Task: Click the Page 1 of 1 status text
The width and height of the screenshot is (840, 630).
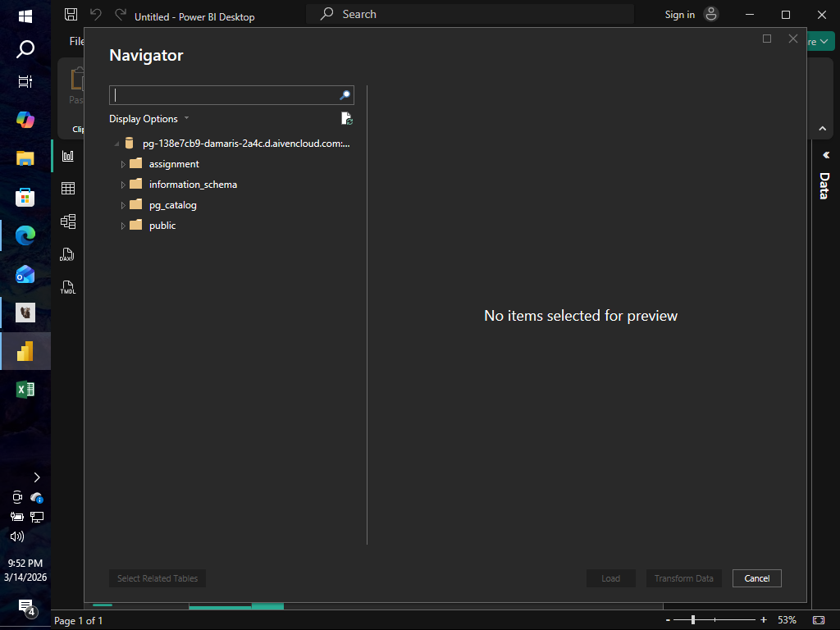Action: tap(78, 620)
